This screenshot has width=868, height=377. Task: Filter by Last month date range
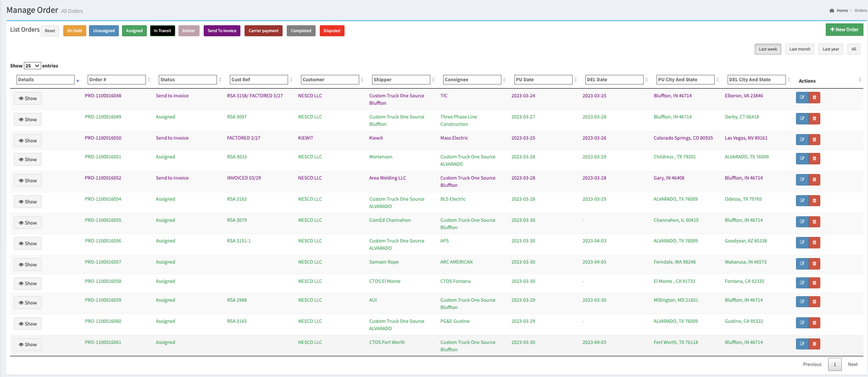(799, 49)
